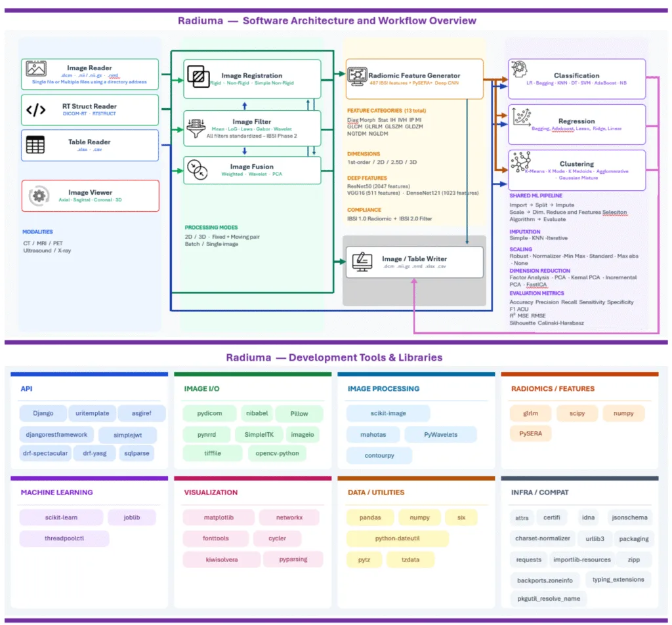Click the Image Registration overlapping squares icon

pos(198,77)
